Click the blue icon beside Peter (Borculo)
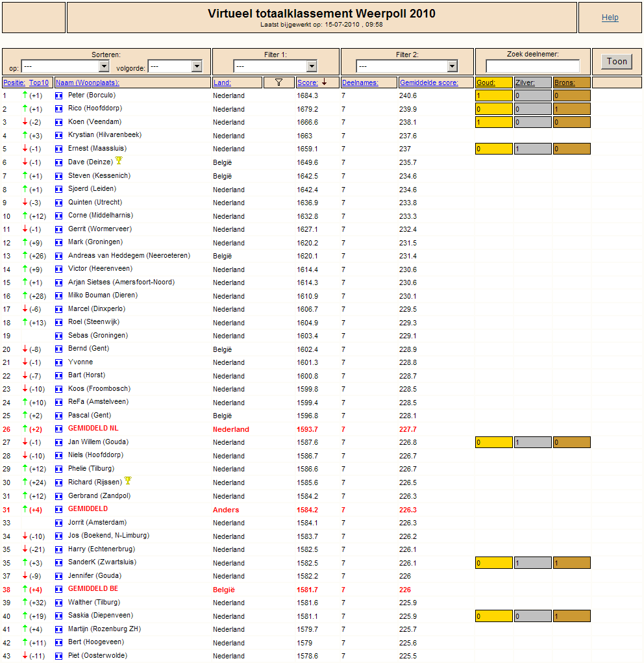Image resolution: width=644 pixels, height=663 pixels. (59, 96)
